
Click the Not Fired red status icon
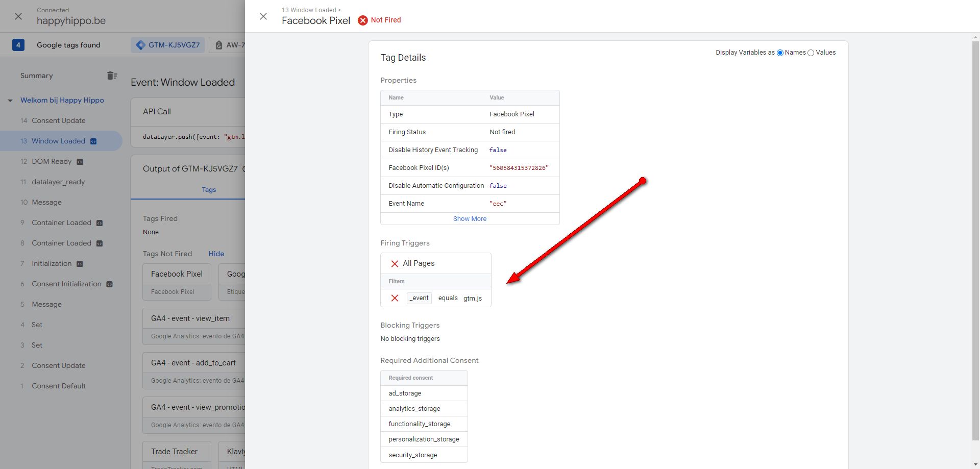(362, 20)
